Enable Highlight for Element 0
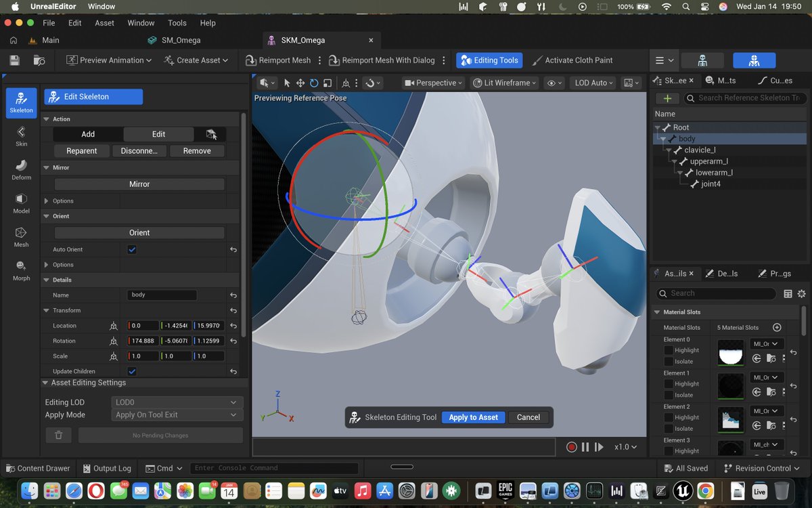 tap(669, 350)
